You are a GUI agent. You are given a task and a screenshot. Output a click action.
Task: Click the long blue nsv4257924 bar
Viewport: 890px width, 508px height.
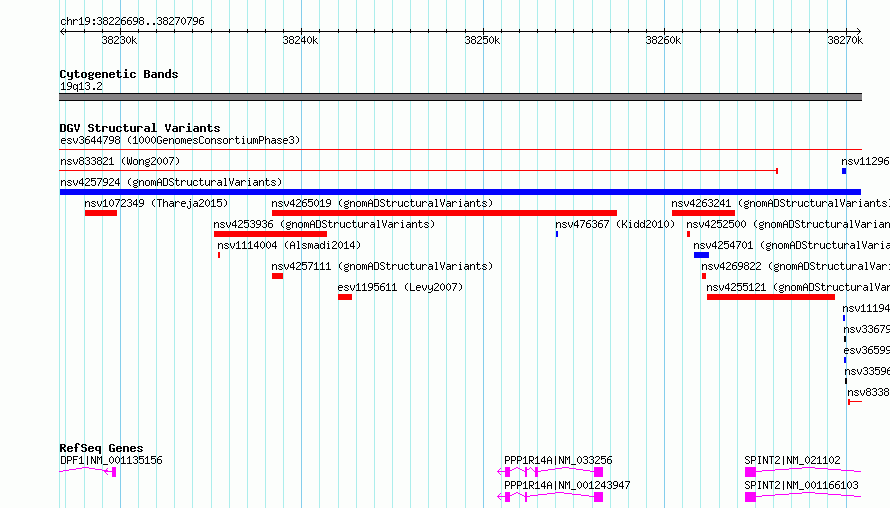460,192
